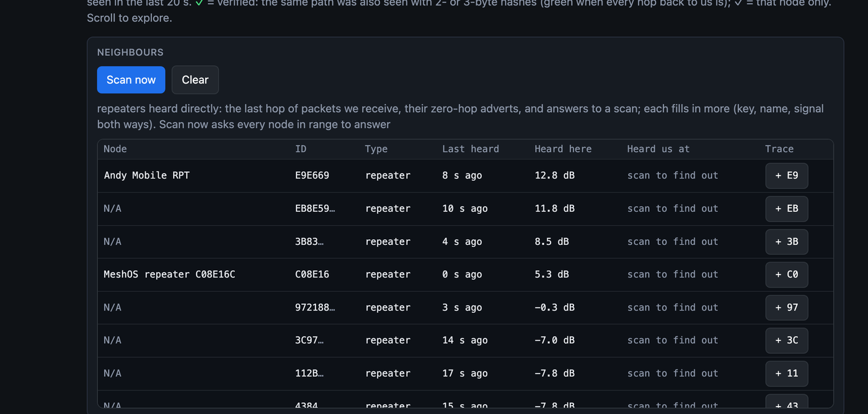868x414 pixels.
Task: Click the NEIGHBOURS panel heading
Action: click(130, 53)
